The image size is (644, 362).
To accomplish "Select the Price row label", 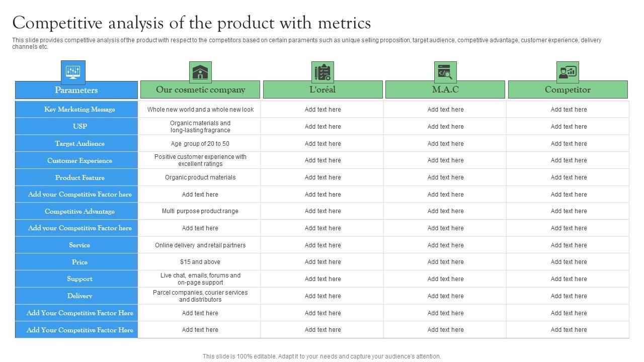I will coord(79,262).
